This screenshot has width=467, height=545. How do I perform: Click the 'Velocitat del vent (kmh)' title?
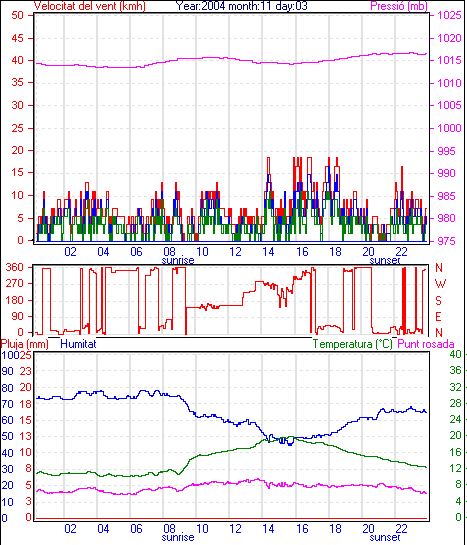click(90, 6)
